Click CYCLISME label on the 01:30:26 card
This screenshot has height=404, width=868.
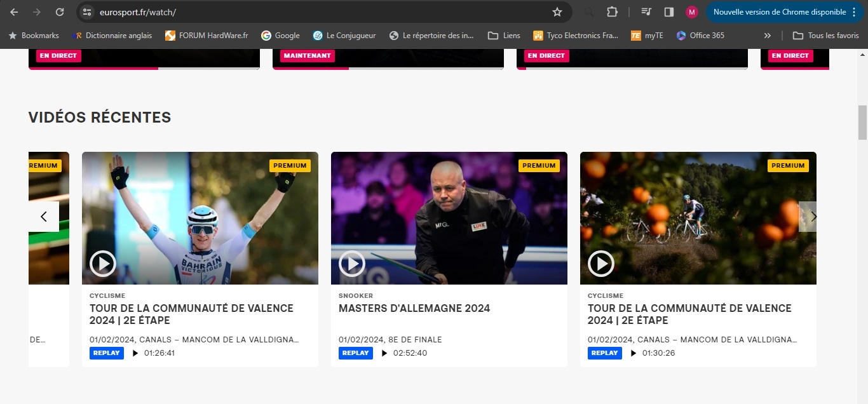pos(606,296)
